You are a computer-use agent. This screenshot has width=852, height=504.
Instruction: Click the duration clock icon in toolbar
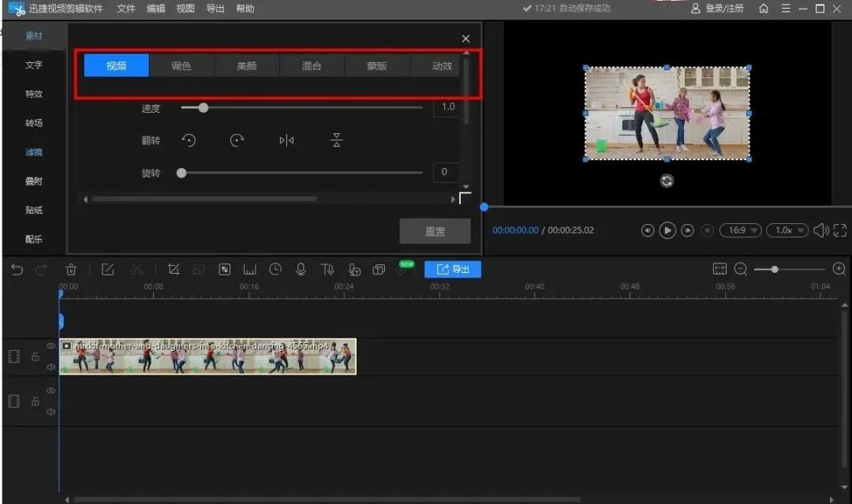tap(275, 270)
